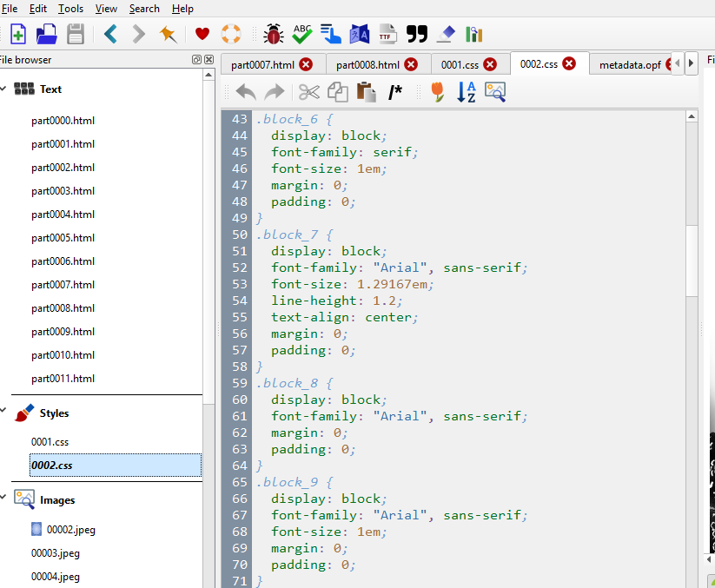The width and height of the screenshot is (715, 588).
Task: Switch to the part0008.html tab
Action: (367, 64)
